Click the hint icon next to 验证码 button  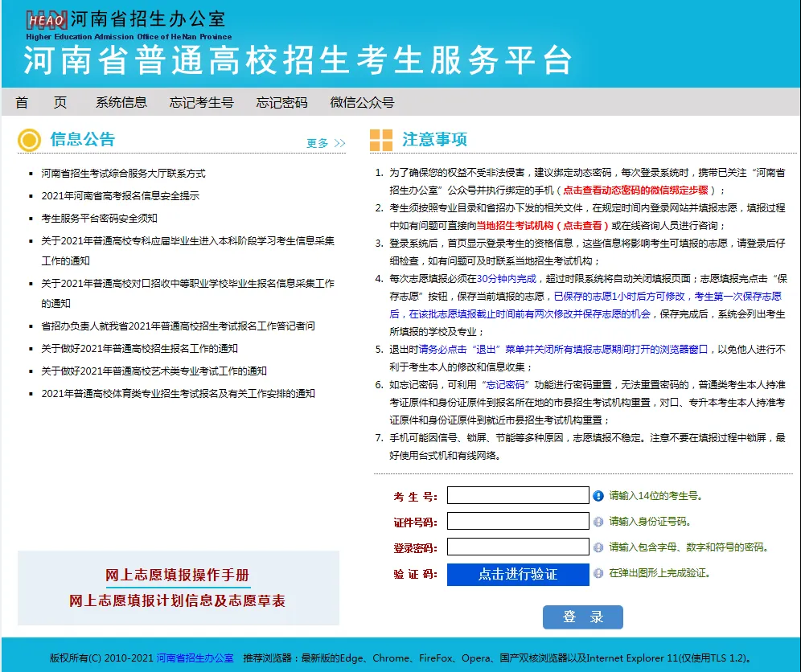tap(598, 573)
